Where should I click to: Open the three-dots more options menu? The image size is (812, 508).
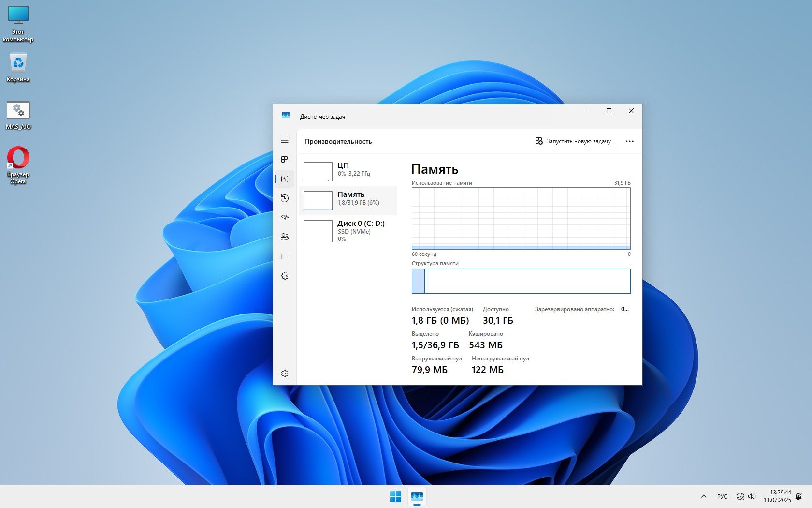pos(629,141)
